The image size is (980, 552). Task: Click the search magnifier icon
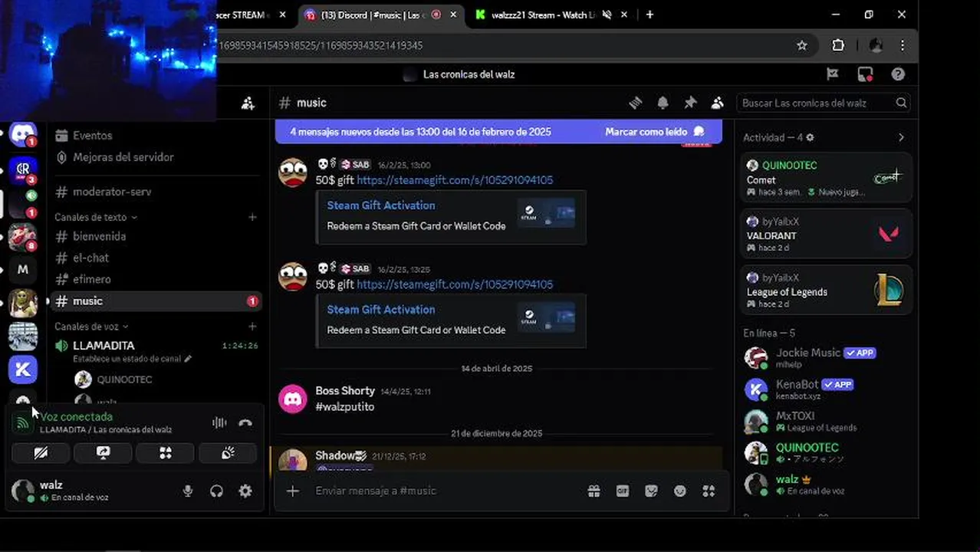(x=902, y=103)
